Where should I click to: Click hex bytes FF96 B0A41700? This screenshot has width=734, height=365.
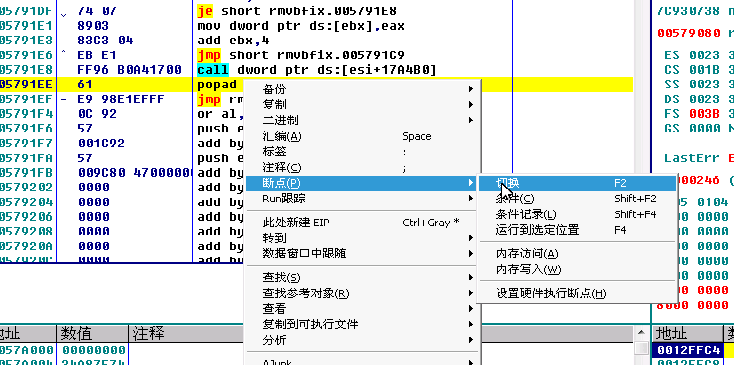129,70
